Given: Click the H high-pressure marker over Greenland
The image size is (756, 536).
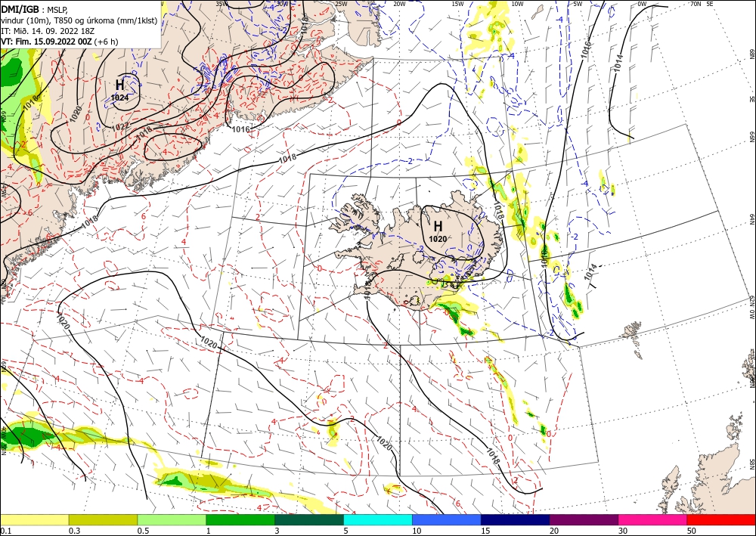Looking at the screenshot, I should click(x=119, y=85).
